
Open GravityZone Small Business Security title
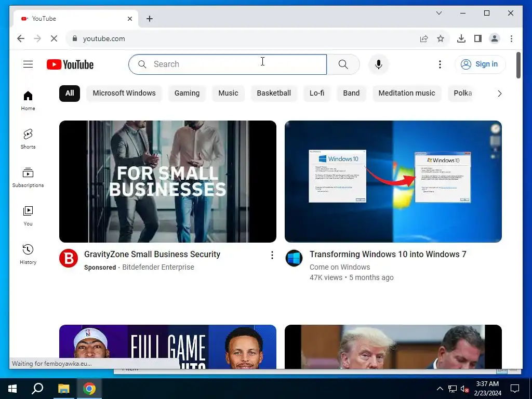click(x=152, y=255)
